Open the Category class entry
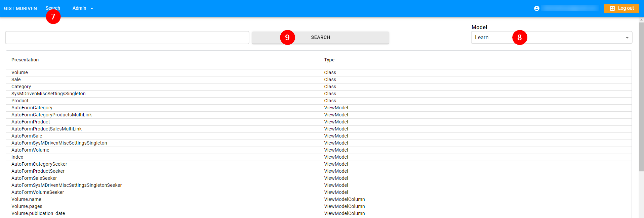This screenshot has width=644, height=218. pos(21,87)
